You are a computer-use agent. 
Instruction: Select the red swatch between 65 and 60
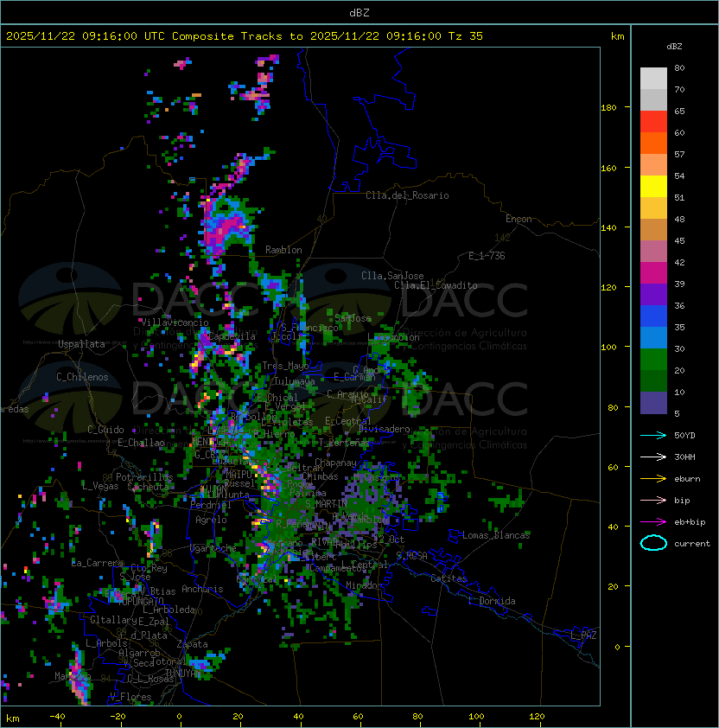[653, 122]
